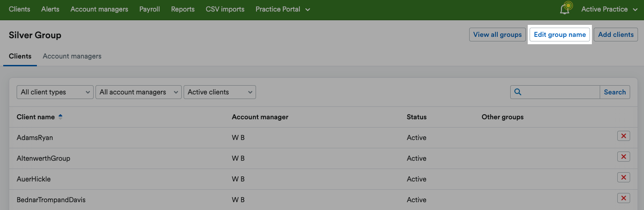Switch to the Clients tab

(20, 56)
